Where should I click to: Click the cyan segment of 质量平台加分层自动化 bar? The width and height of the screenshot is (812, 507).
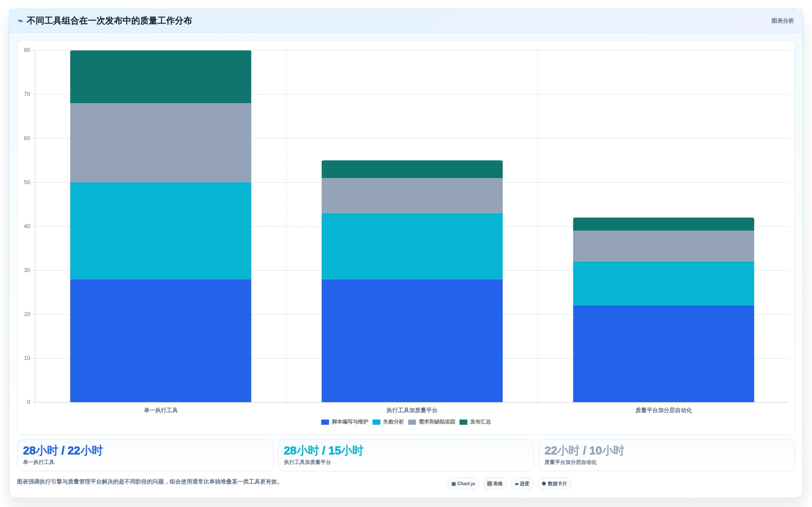point(663,283)
